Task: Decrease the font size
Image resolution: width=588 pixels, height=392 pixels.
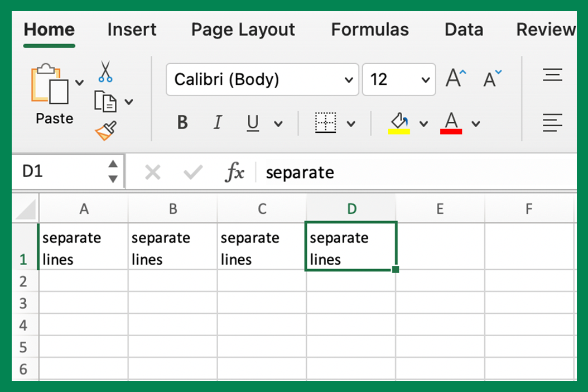Action: click(490, 78)
